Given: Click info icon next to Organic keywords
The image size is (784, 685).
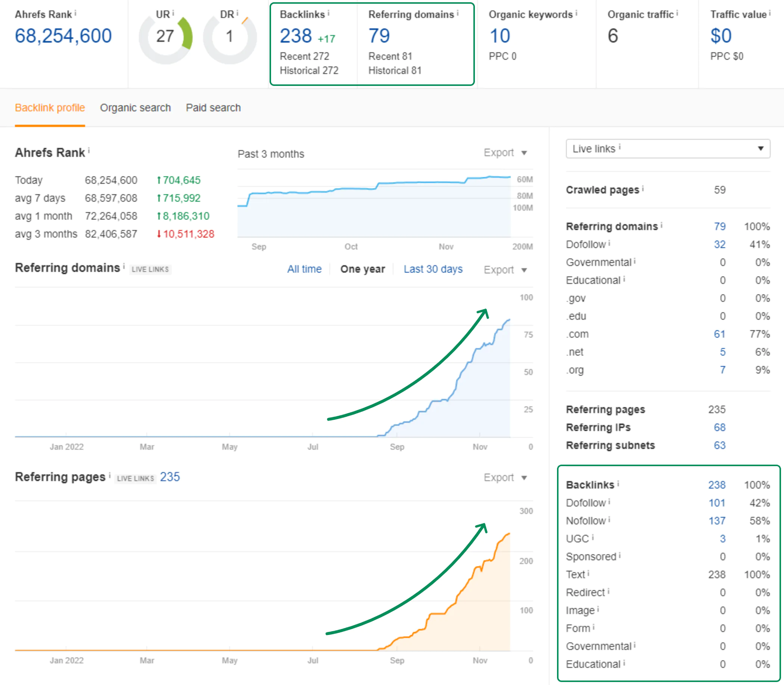Looking at the screenshot, I should 576,13.
